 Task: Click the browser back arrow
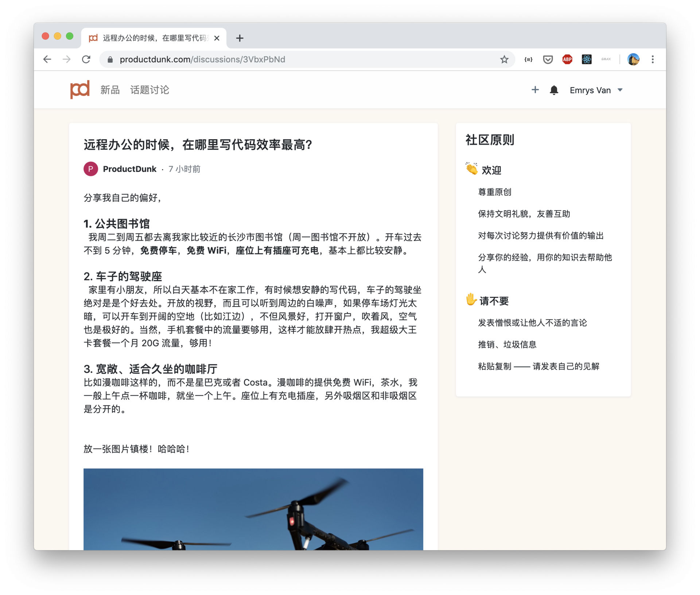[x=47, y=59]
